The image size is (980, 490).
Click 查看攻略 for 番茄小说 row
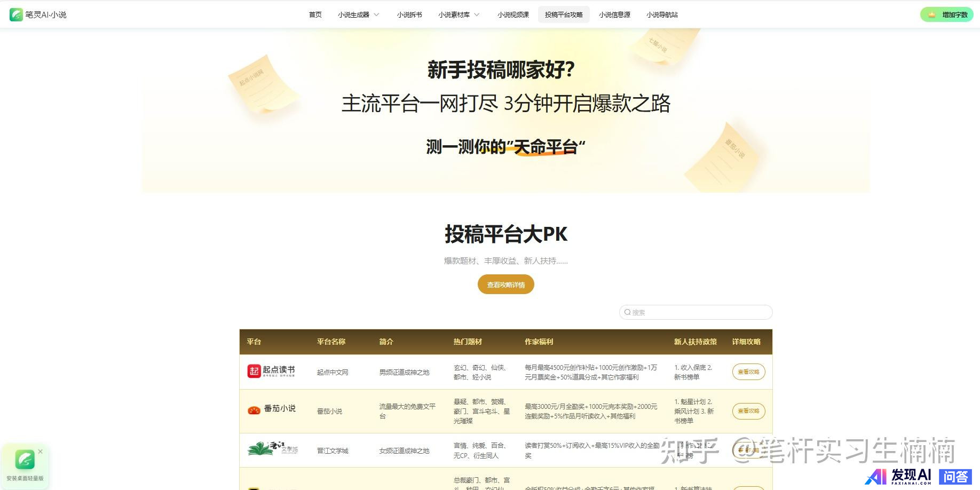pos(748,411)
